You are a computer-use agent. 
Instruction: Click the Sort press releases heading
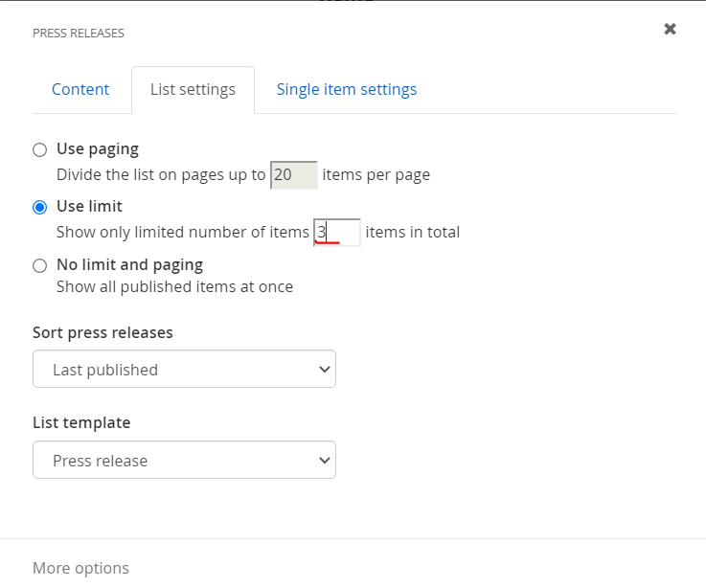point(102,332)
